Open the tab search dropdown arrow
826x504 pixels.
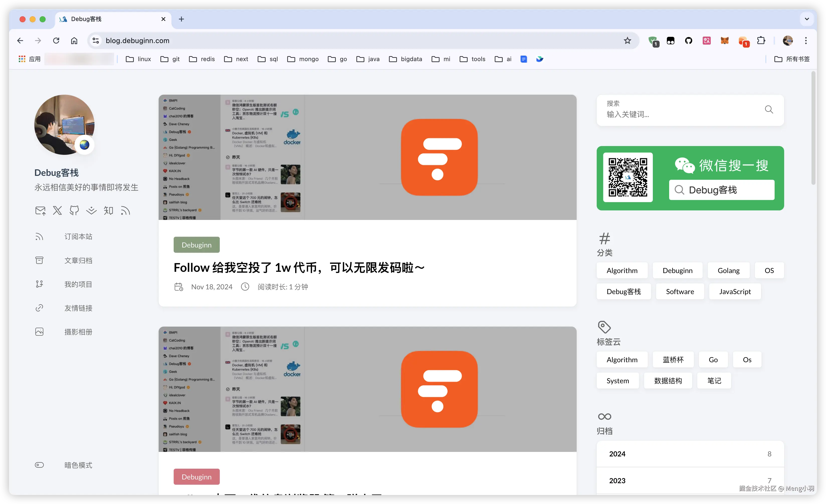coord(806,19)
